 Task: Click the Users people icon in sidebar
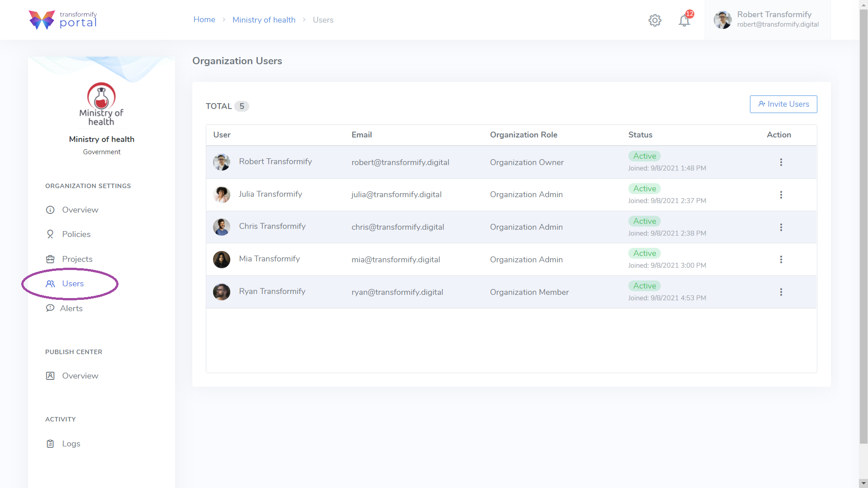(50, 284)
